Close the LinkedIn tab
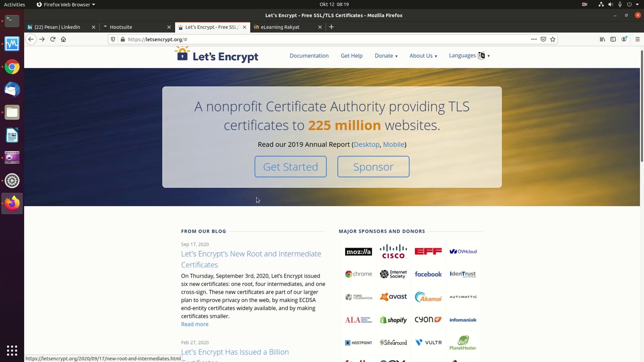The width and height of the screenshot is (644, 362). [x=93, y=27]
